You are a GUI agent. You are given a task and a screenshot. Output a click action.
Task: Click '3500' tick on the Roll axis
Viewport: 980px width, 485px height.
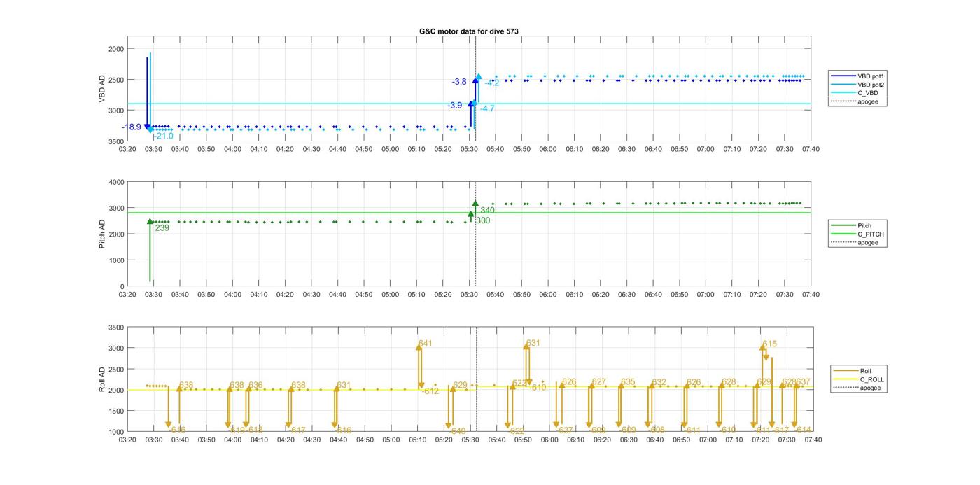[115, 328]
